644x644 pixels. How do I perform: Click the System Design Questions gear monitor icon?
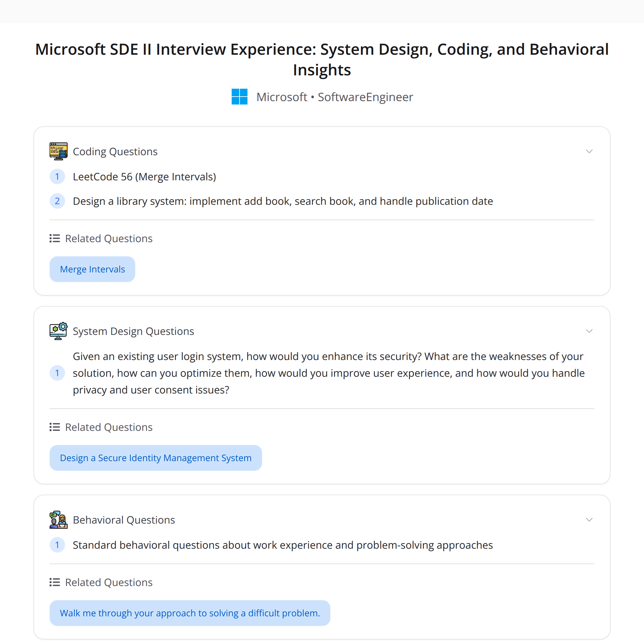(58, 331)
